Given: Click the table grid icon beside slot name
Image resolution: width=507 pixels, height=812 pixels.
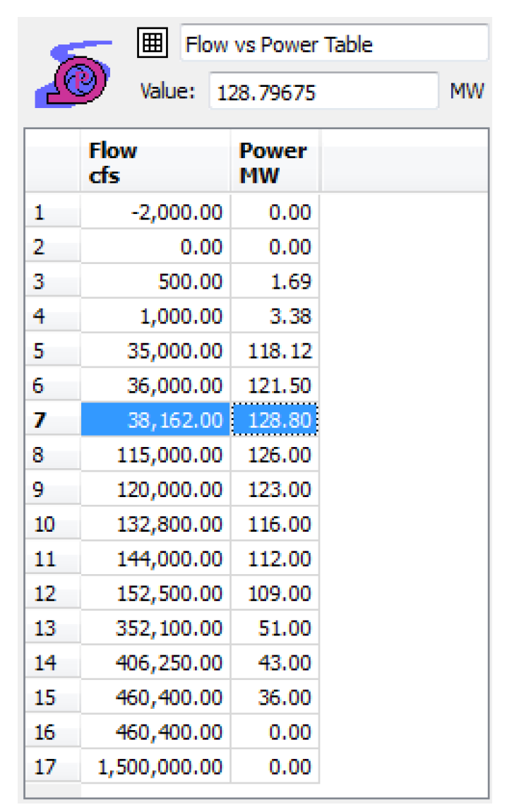Looking at the screenshot, I should pyautogui.click(x=152, y=44).
